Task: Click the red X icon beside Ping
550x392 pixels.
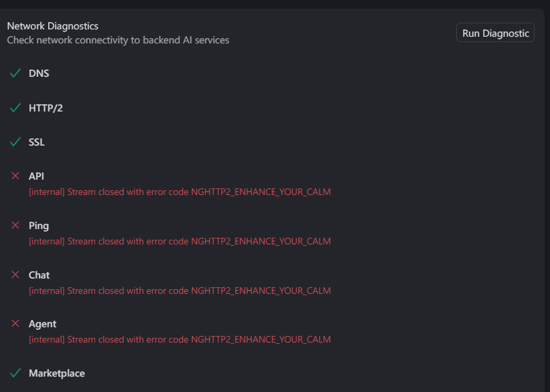Action: (15, 225)
